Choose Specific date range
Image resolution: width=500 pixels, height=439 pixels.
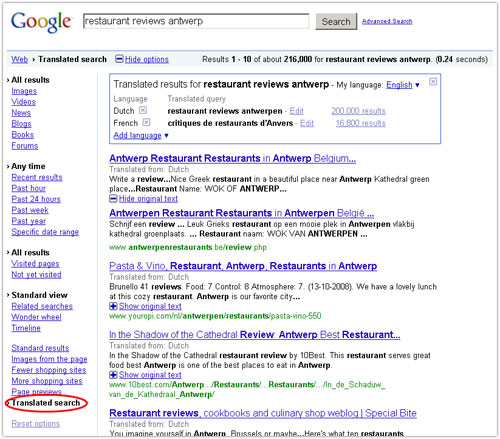[45, 232]
